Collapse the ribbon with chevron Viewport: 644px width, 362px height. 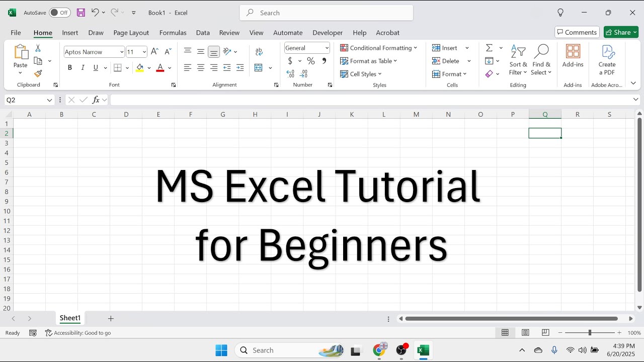click(x=633, y=83)
